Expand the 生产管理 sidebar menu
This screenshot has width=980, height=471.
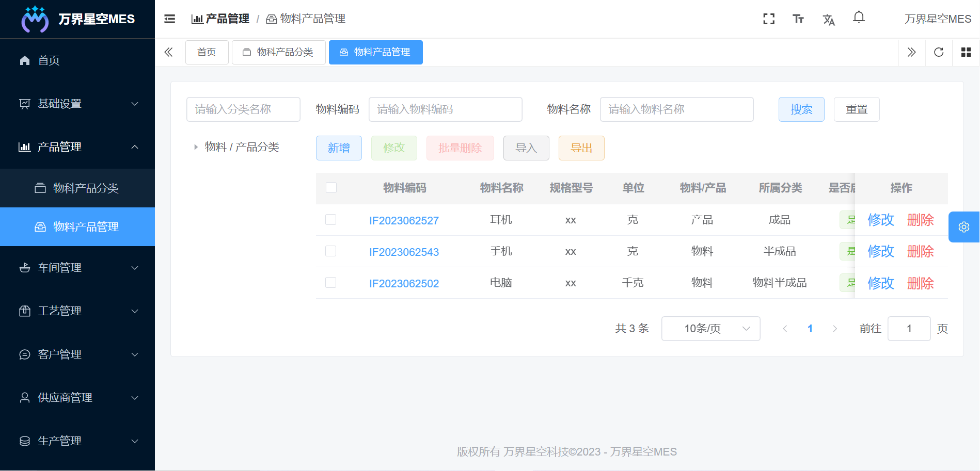point(59,441)
